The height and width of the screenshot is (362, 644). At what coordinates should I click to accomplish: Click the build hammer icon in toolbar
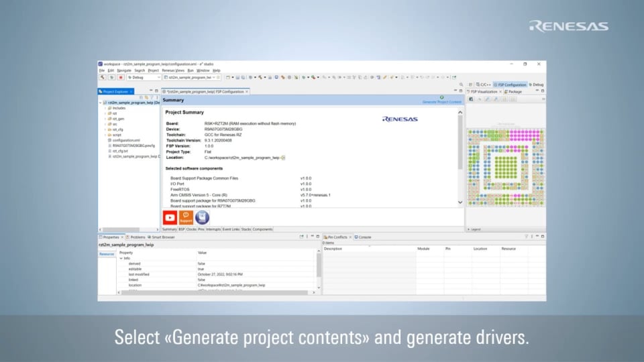[103, 77]
